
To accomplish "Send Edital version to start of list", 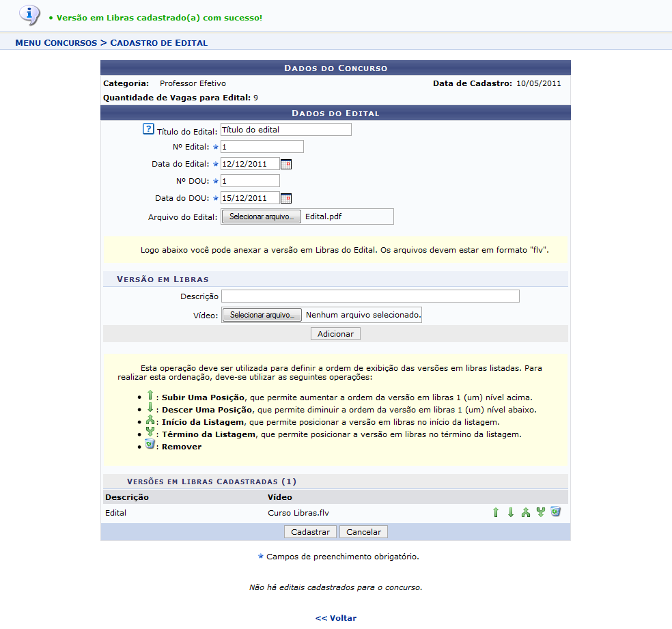I will click(x=525, y=512).
